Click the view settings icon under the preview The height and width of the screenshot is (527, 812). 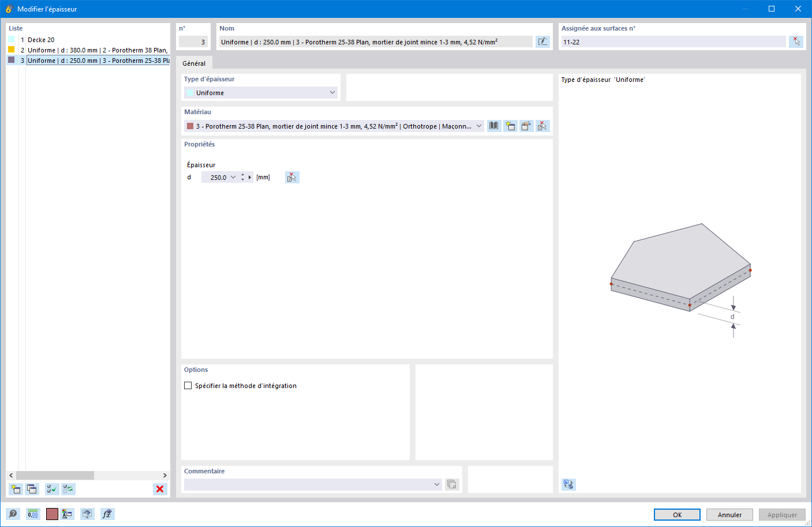tap(568, 484)
